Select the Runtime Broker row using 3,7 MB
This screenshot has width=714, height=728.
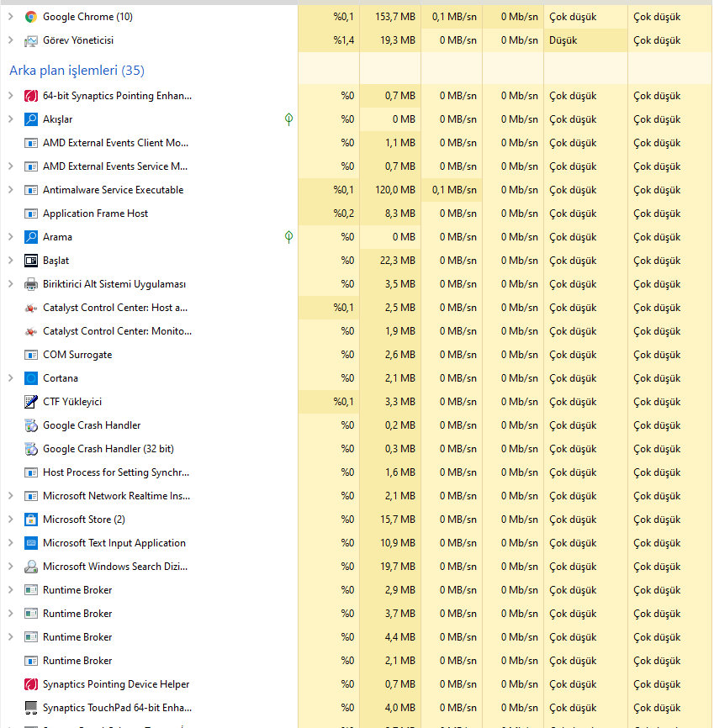[357, 614]
